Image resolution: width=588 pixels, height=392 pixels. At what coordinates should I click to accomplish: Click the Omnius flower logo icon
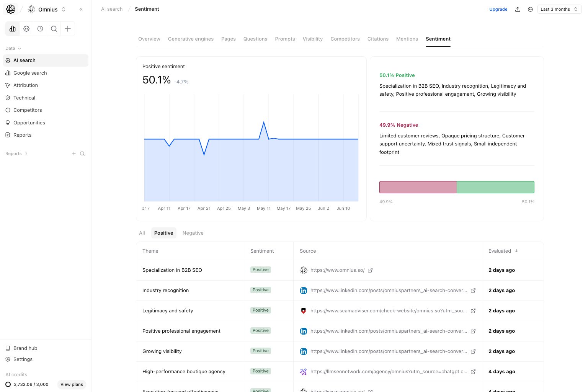click(11, 9)
